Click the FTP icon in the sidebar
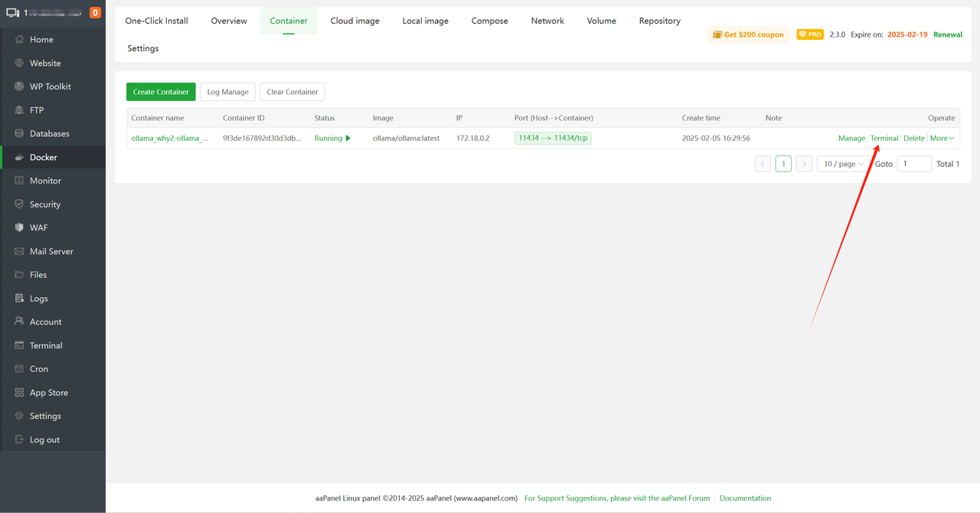This screenshot has height=513, width=980. coord(19,110)
